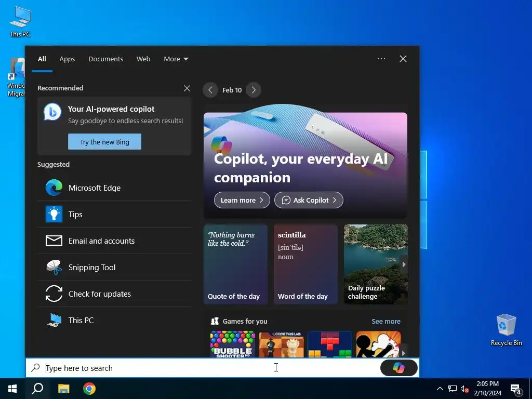Open the network icon in system tray
Image resolution: width=532 pixels, height=399 pixels.
(453, 389)
